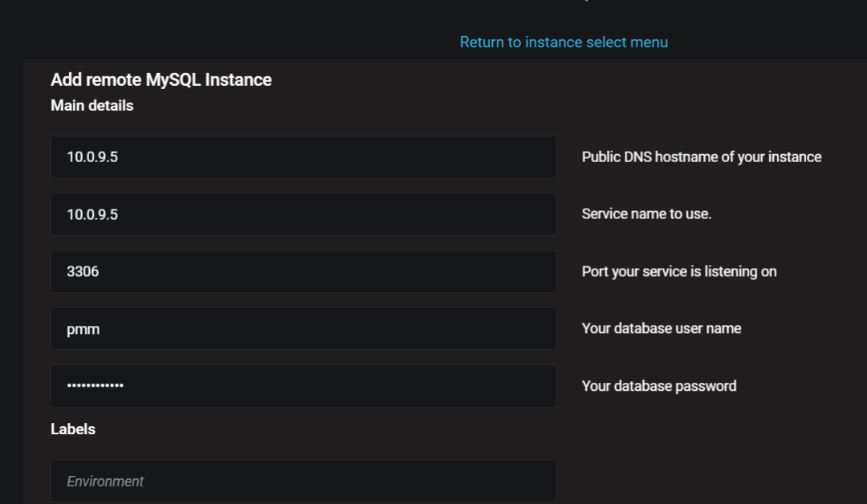867x504 pixels.
Task: Click the Environment label input field
Action: tap(303, 481)
